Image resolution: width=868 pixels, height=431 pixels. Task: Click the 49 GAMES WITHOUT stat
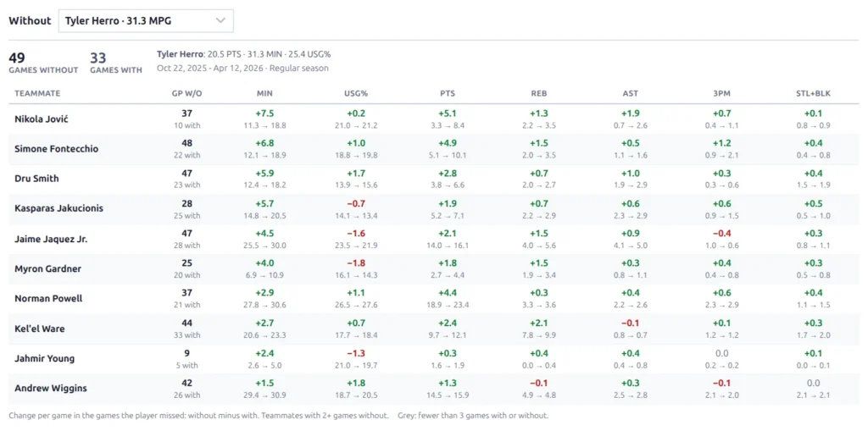pos(43,63)
